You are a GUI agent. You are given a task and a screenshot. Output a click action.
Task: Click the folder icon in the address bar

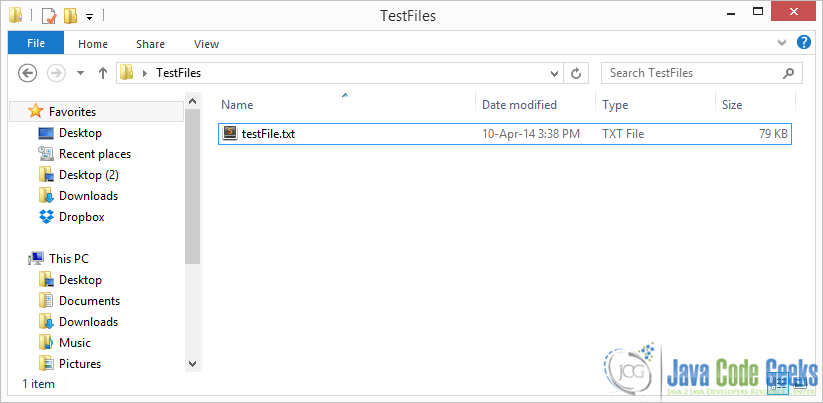coord(126,73)
